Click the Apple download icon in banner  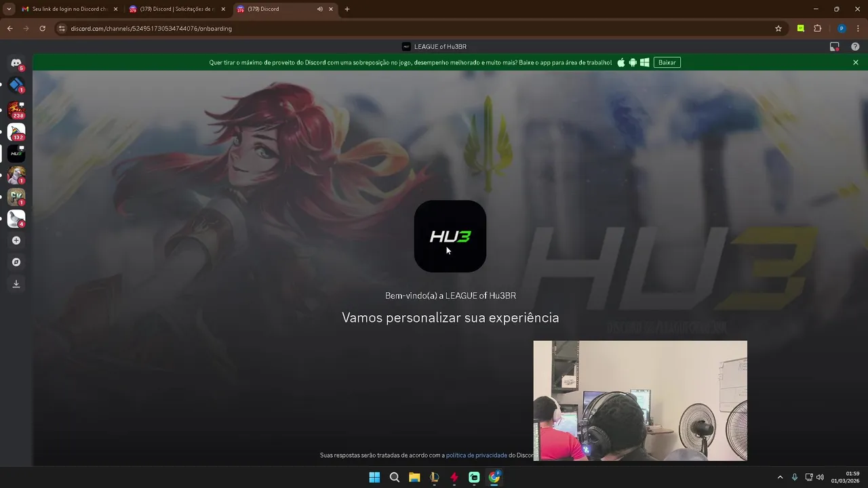click(x=621, y=62)
